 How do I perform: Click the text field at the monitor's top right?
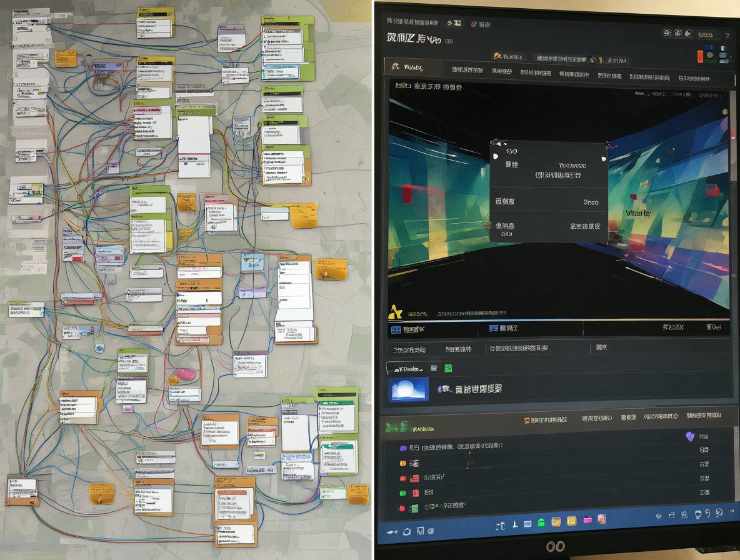click(707, 35)
